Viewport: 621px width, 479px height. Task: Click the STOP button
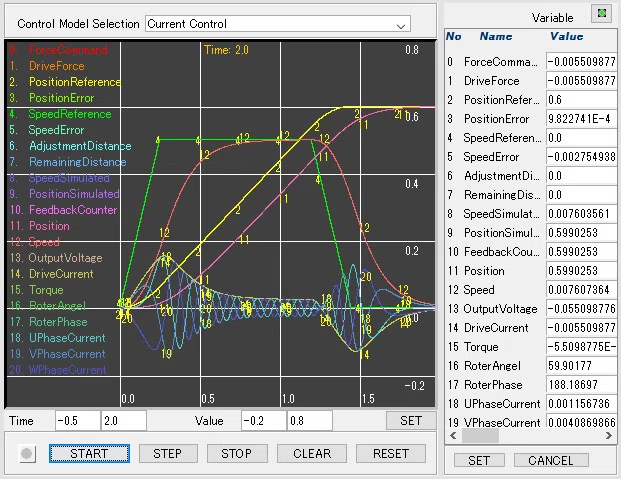tap(237, 453)
